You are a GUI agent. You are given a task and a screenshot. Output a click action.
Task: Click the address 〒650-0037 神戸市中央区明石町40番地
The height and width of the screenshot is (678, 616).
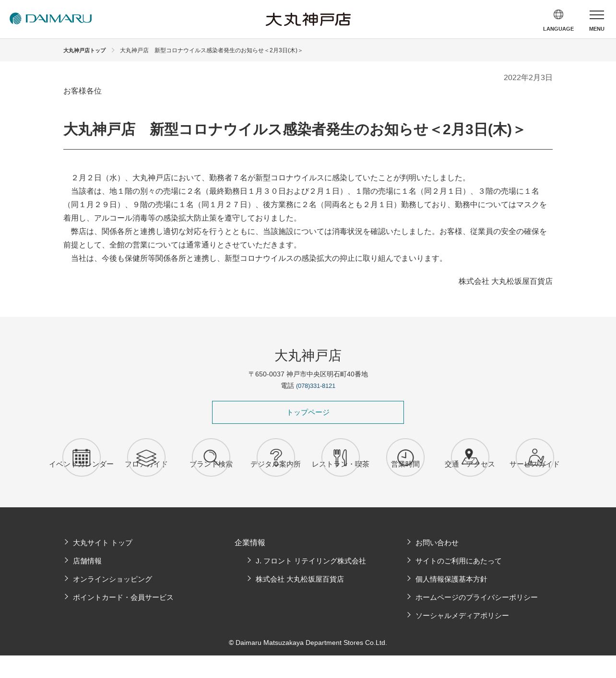[308, 374]
